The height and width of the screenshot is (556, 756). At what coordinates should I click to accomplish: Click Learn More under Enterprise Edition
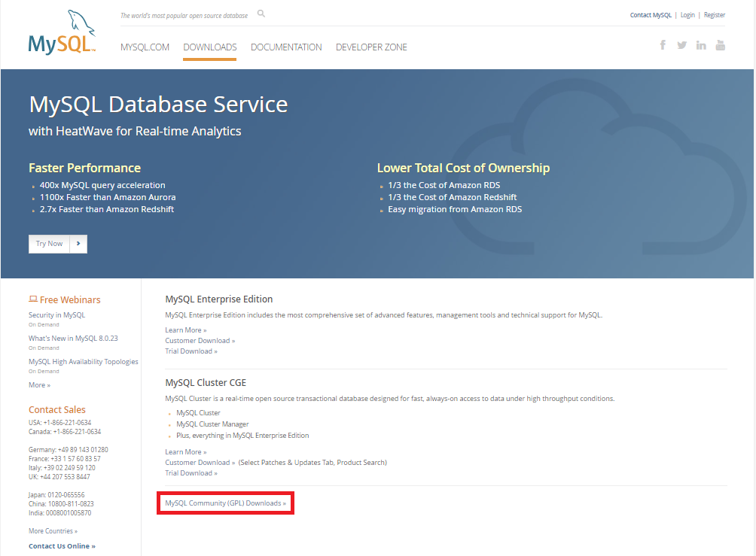pyautogui.click(x=186, y=330)
